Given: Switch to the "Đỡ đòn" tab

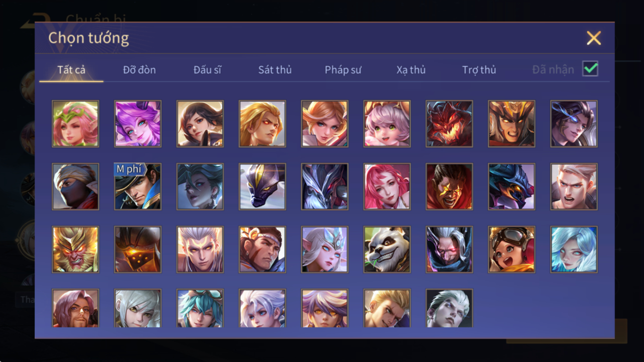Looking at the screenshot, I should 139,70.
